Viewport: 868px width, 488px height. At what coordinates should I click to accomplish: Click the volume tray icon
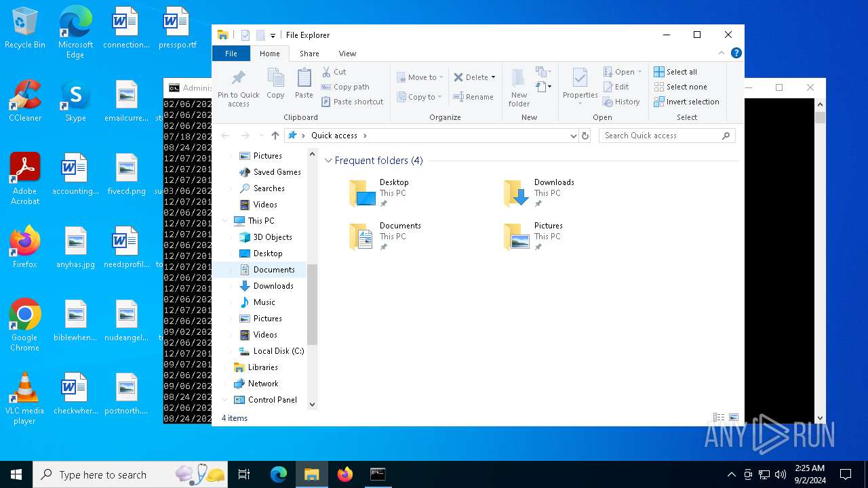(781, 474)
